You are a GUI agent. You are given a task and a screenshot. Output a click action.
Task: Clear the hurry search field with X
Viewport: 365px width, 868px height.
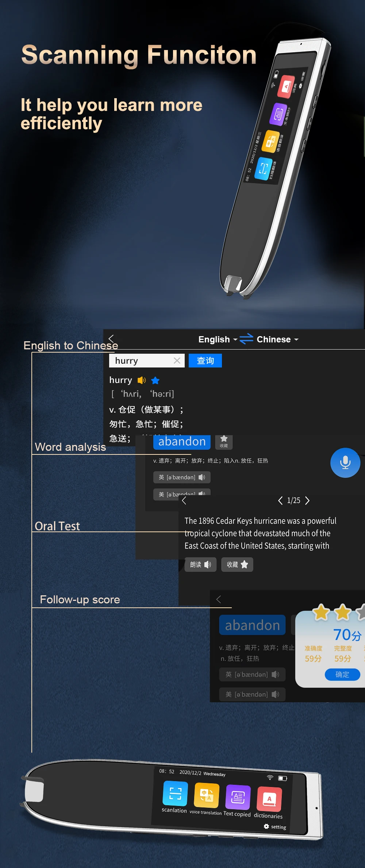click(177, 361)
